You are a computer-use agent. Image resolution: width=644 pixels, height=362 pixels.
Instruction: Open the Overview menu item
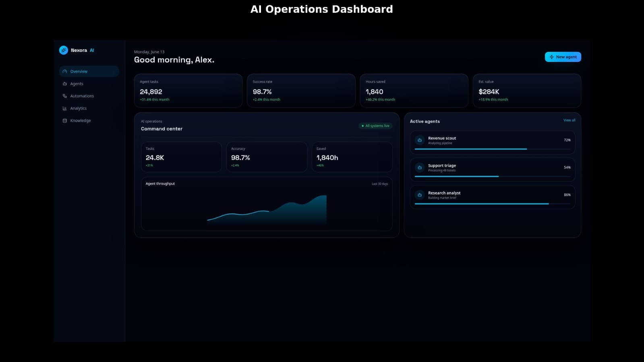(x=89, y=72)
